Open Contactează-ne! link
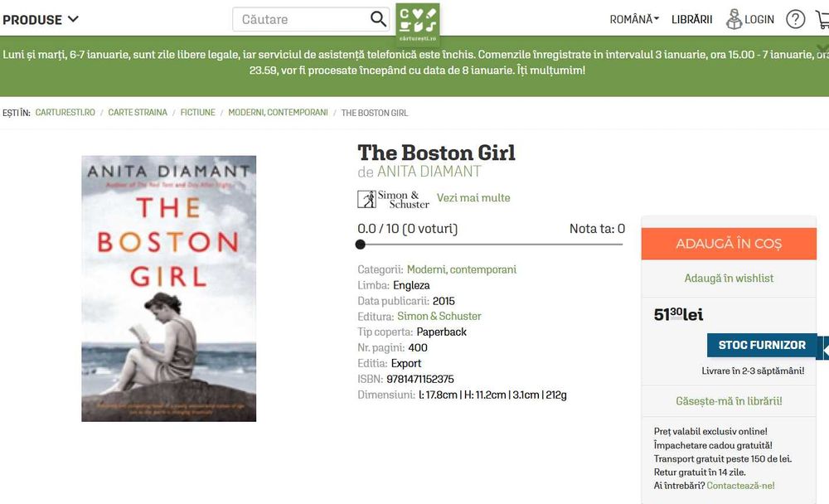Image resolution: width=829 pixels, height=504 pixels. point(740,486)
